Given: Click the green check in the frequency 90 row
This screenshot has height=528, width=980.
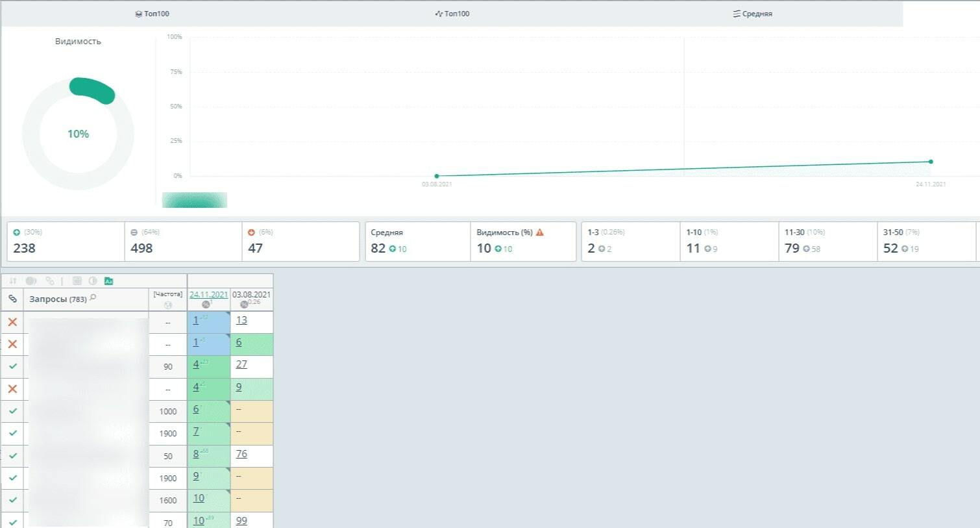Looking at the screenshot, I should (12, 366).
